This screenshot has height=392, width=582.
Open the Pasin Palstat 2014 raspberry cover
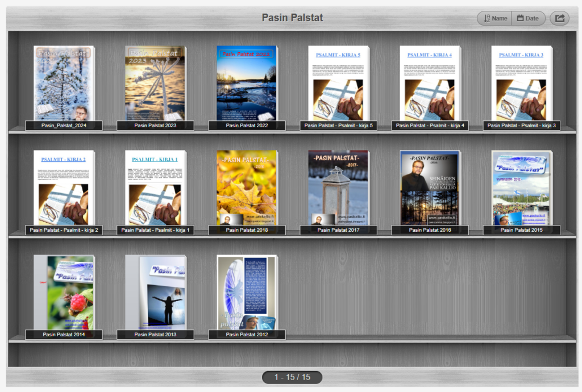click(64, 292)
